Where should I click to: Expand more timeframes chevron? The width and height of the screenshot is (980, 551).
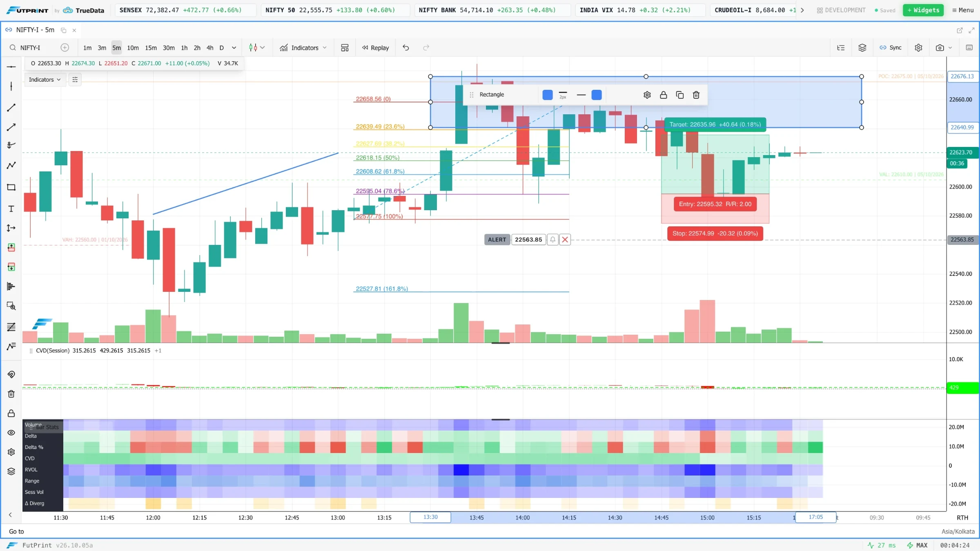(x=234, y=48)
